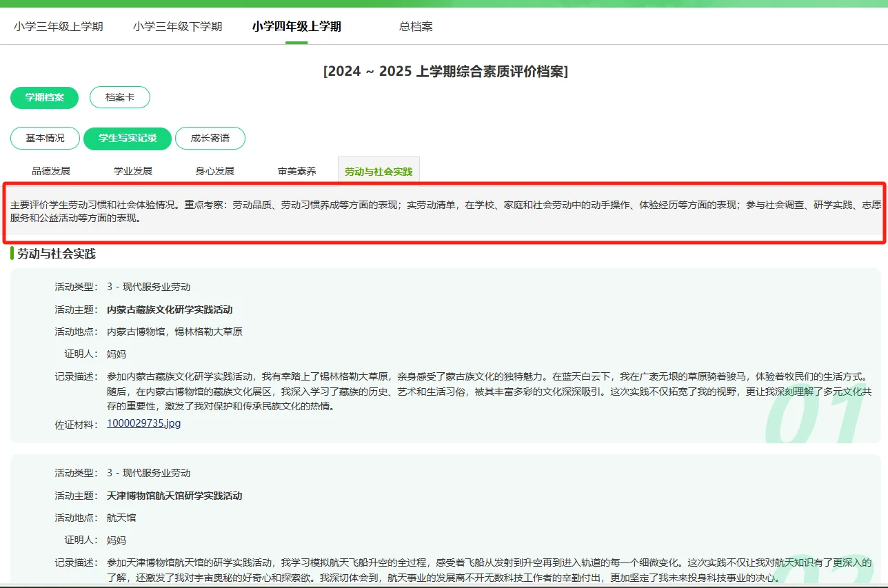Open the 学业发展 tab

coord(131,170)
